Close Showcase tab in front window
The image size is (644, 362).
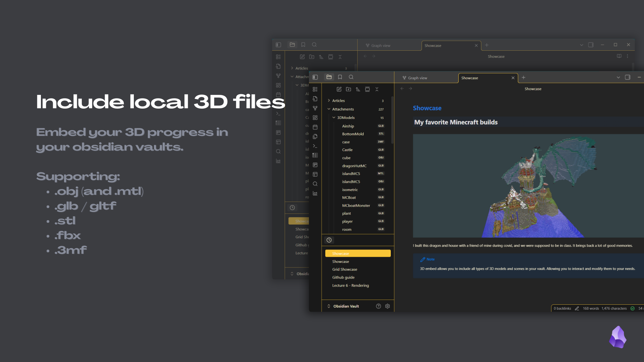coord(513,78)
